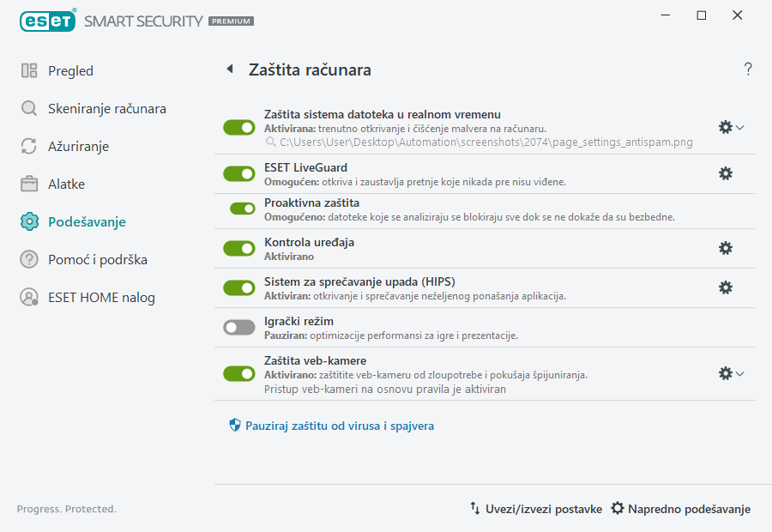The image size is (772, 532).
Task: Open settings for Sistem za sprečavanje upada
Action: click(726, 287)
